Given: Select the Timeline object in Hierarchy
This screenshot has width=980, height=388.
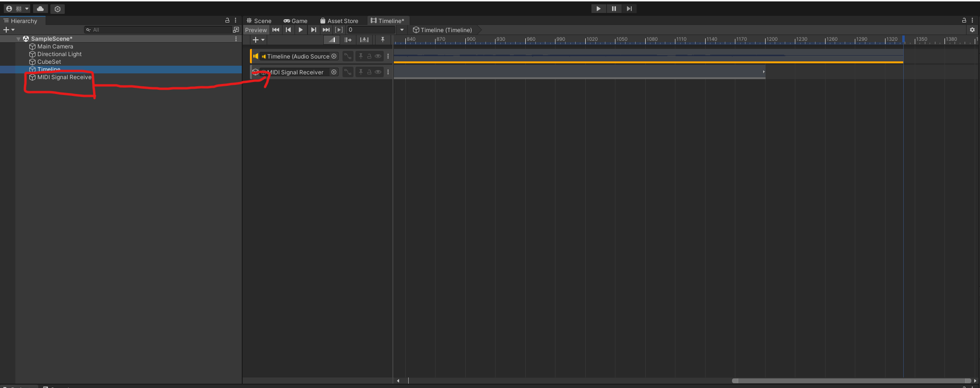Looking at the screenshot, I should coord(121,70).
